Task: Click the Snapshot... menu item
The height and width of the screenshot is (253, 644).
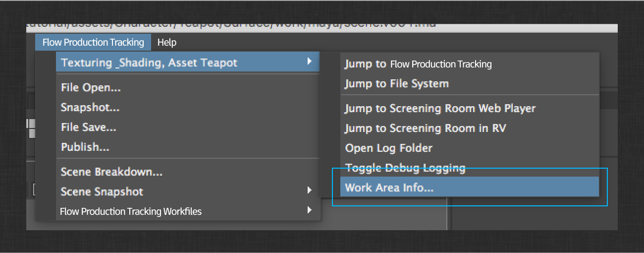Action: [90, 108]
